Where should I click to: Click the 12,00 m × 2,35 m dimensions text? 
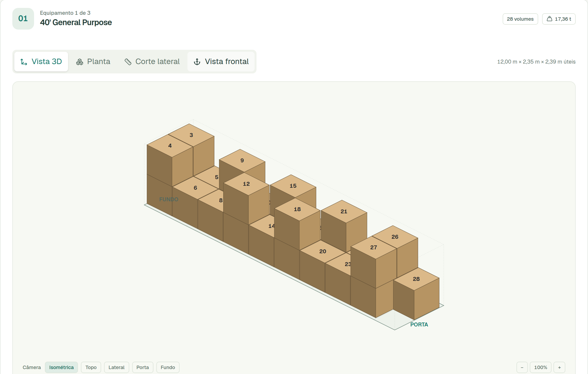[x=536, y=62]
